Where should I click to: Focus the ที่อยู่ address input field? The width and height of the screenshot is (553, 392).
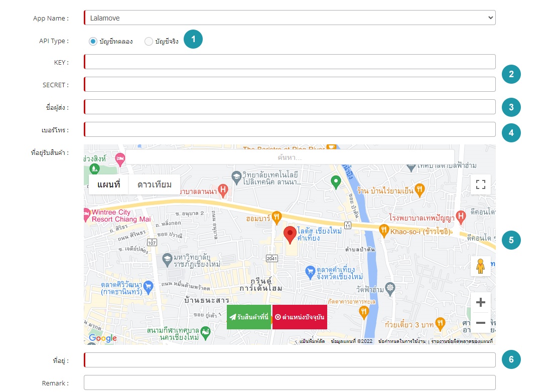pos(290,360)
